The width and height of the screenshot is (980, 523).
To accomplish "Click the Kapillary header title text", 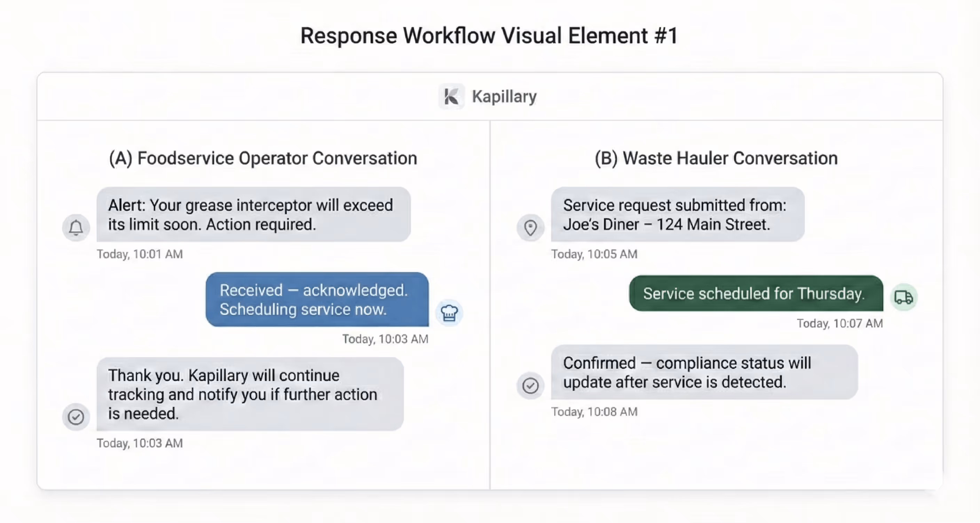I will pyautogui.click(x=504, y=97).
